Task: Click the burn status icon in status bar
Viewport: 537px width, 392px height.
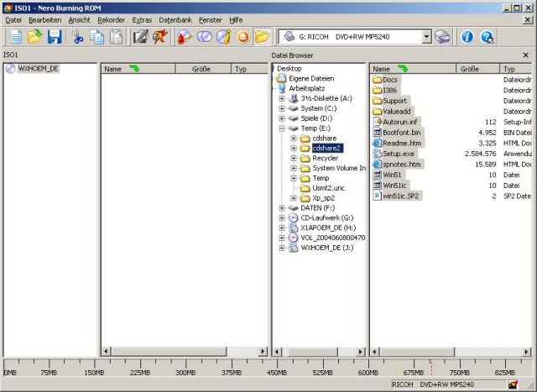Action: [x=513, y=384]
